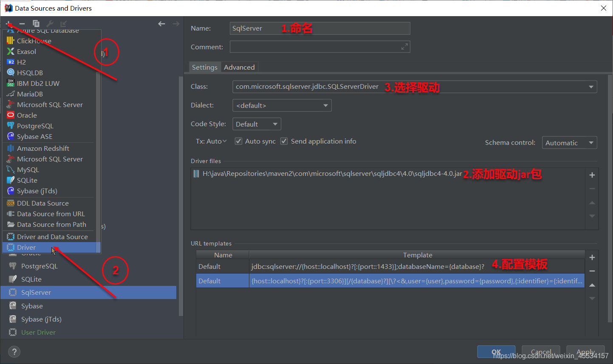Click the drivers list vertical scrollbar

coord(181,195)
